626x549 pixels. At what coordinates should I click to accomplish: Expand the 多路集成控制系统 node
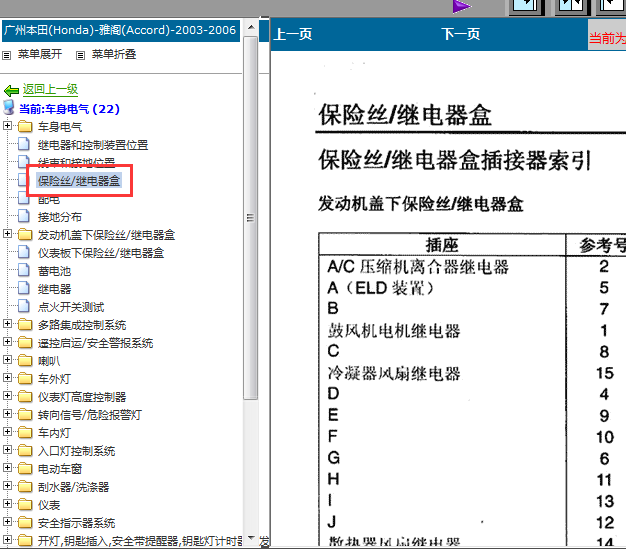pos(7,323)
